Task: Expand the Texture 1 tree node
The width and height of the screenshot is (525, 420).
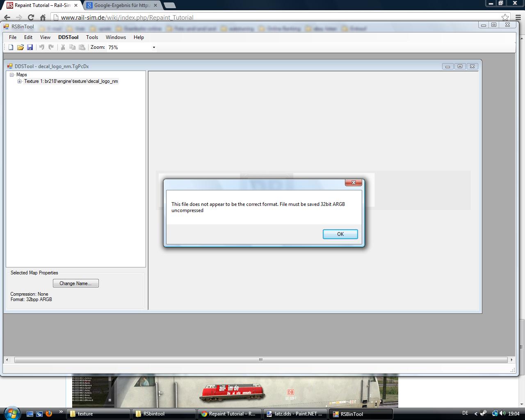Action: pos(19,81)
